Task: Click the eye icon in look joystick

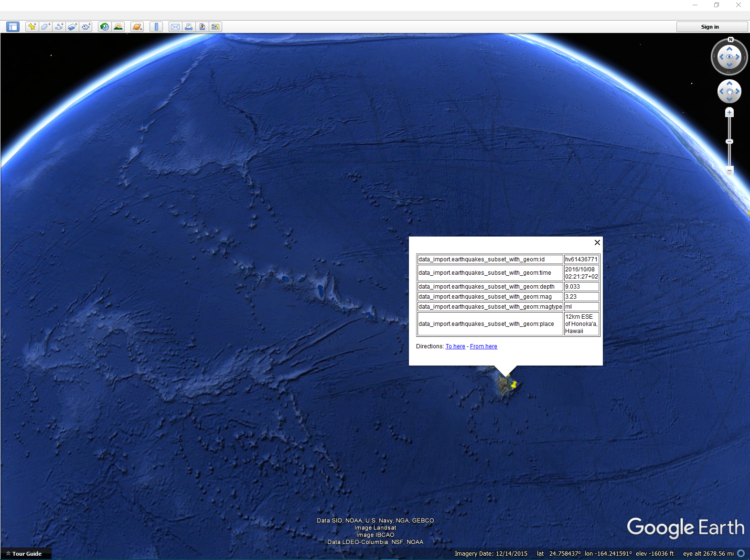Action: pos(729,57)
